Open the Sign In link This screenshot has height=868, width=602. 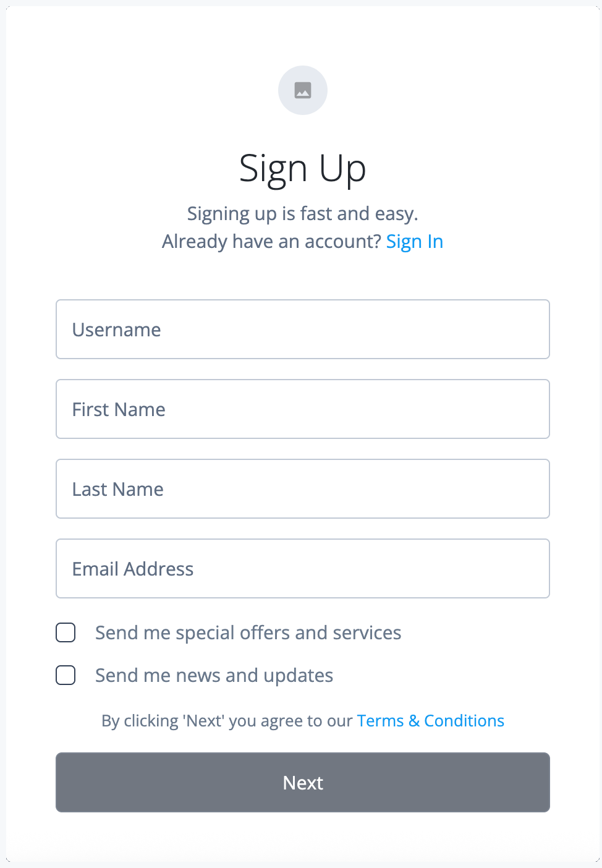click(x=415, y=241)
